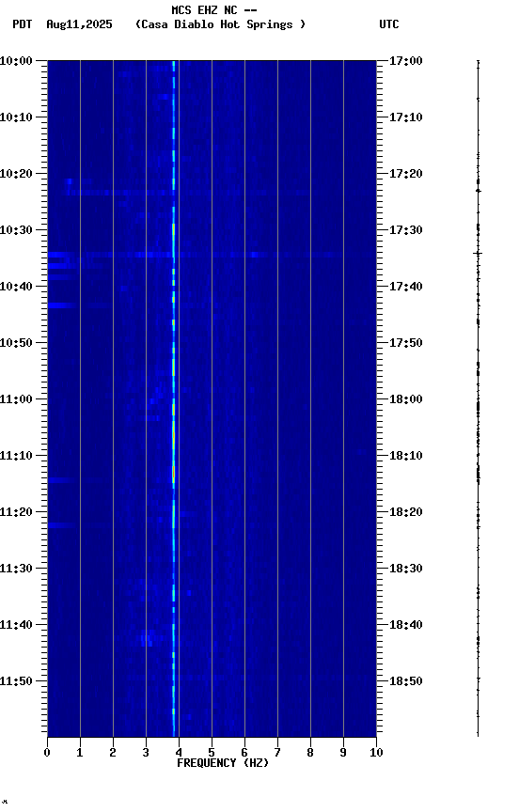The width and height of the screenshot is (519, 812).
Task: Click the 6 Hz frequency tick label
Action: click(244, 753)
